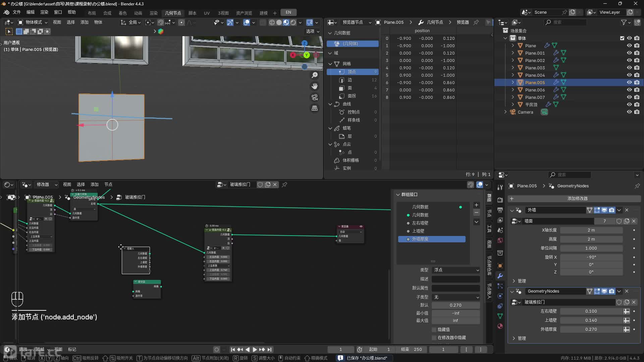Open the Particles properties tab icon

pos(500,286)
